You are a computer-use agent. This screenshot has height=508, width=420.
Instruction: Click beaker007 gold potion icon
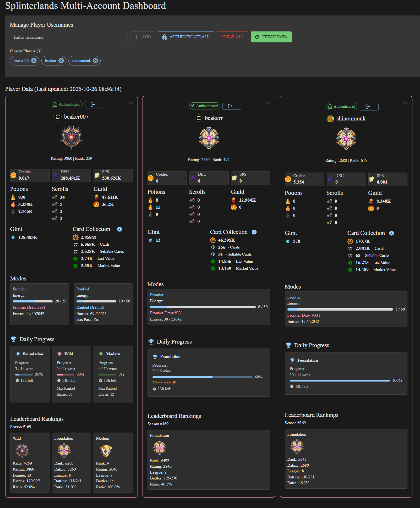(x=13, y=197)
